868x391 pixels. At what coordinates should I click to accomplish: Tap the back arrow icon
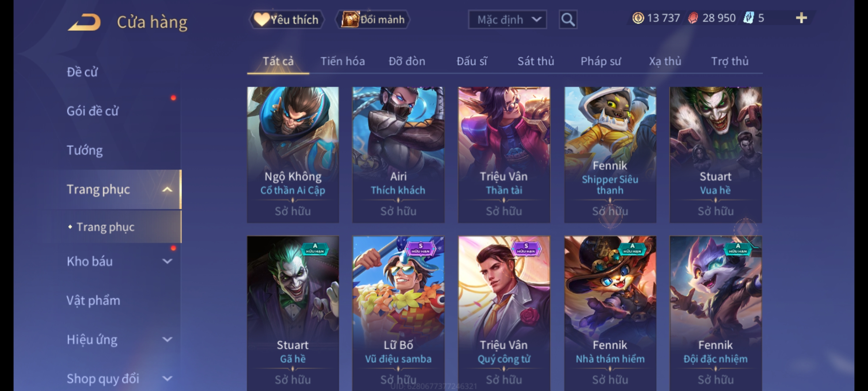(x=84, y=22)
